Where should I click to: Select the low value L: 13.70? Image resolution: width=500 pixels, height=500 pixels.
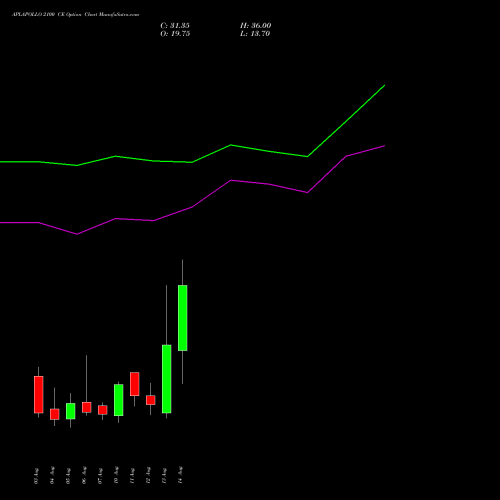click(x=255, y=34)
